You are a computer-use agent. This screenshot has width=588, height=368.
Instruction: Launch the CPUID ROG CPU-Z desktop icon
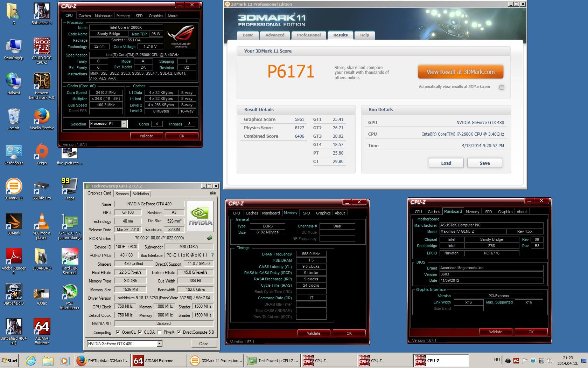(42, 51)
